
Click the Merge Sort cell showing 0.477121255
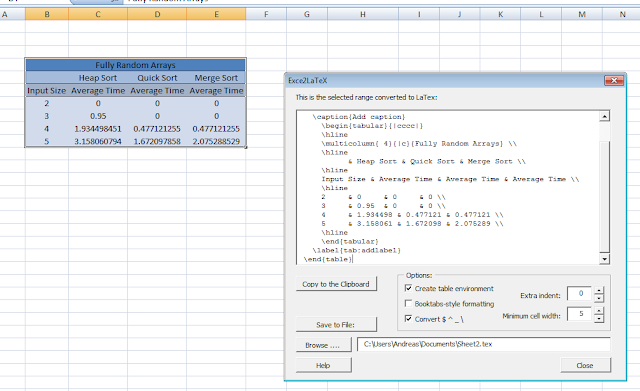216,129
